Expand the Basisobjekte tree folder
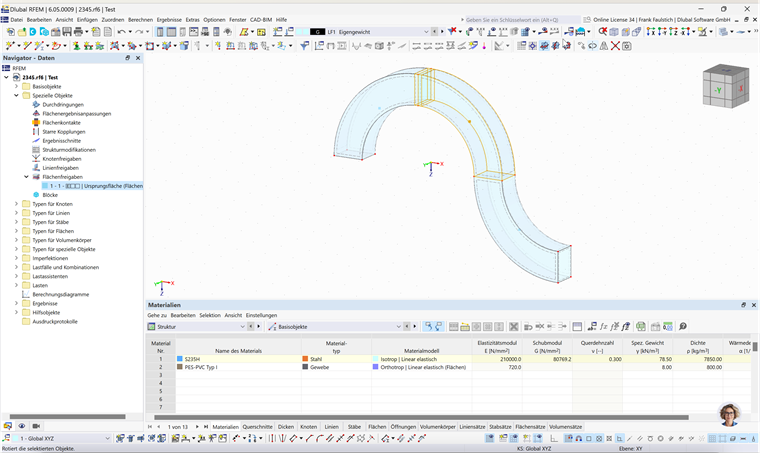The width and height of the screenshot is (760, 453). coord(16,86)
